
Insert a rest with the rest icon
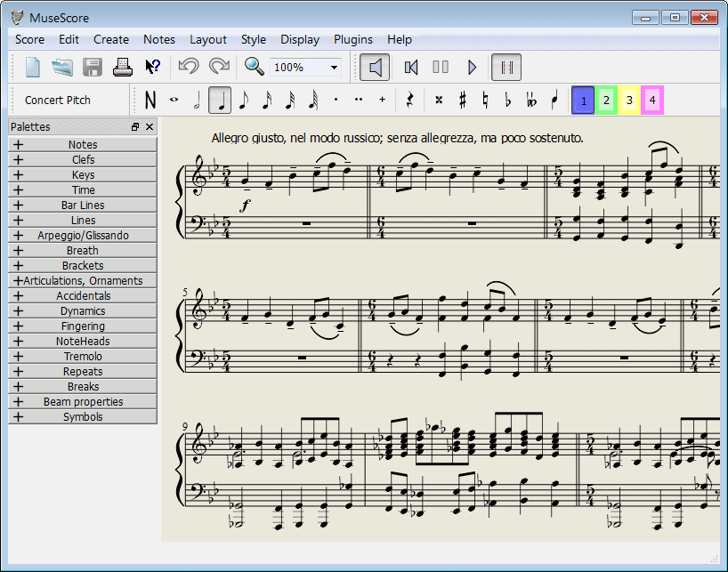pos(409,100)
